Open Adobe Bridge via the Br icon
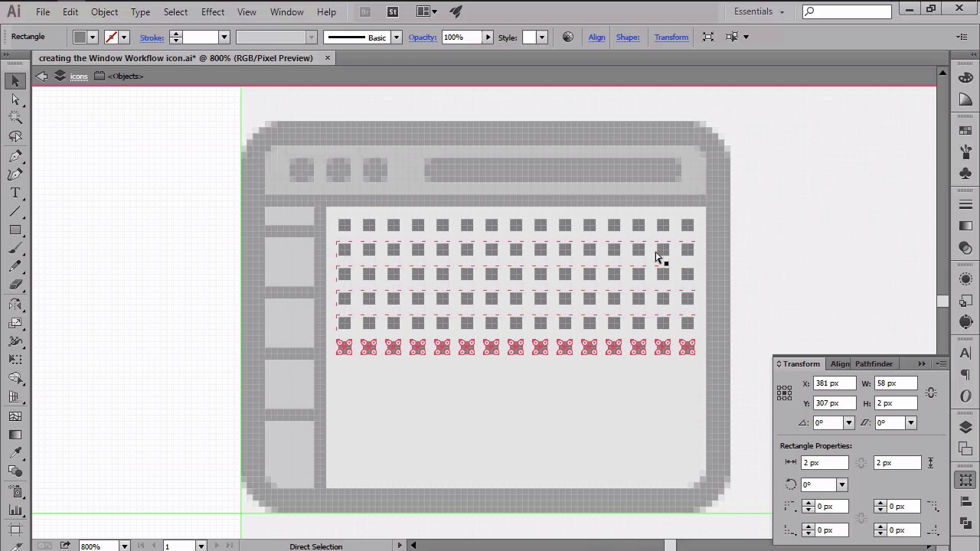The height and width of the screenshot is (551, 980). pos(365,11)
